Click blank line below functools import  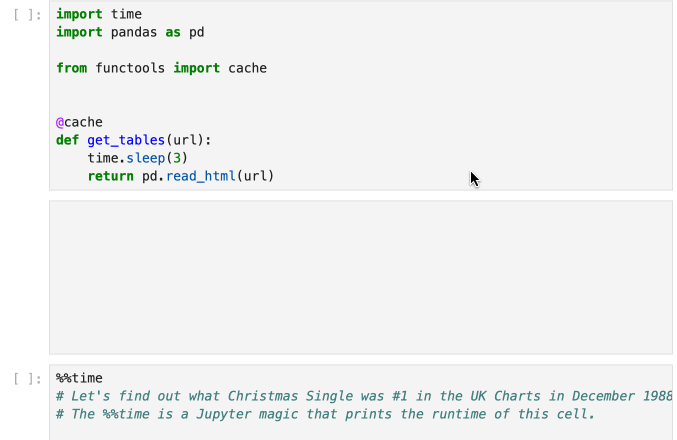pyautogui.click(x=361, y=86)
